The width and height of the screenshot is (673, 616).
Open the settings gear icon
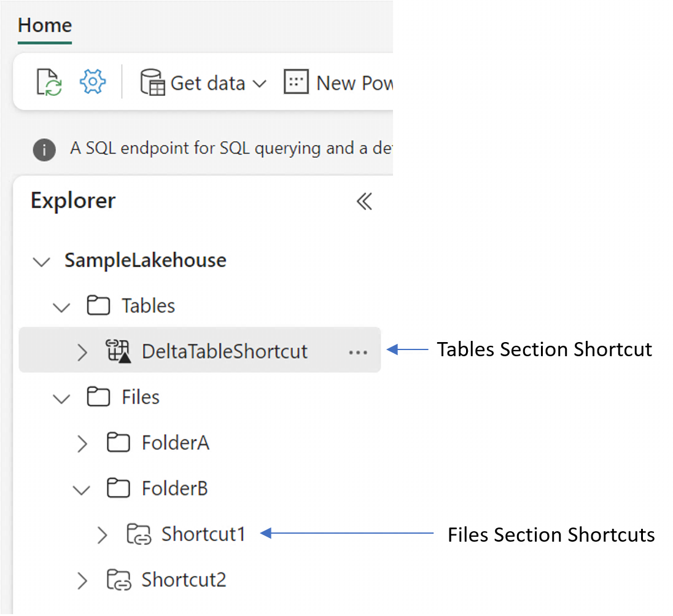pos(92,82)
